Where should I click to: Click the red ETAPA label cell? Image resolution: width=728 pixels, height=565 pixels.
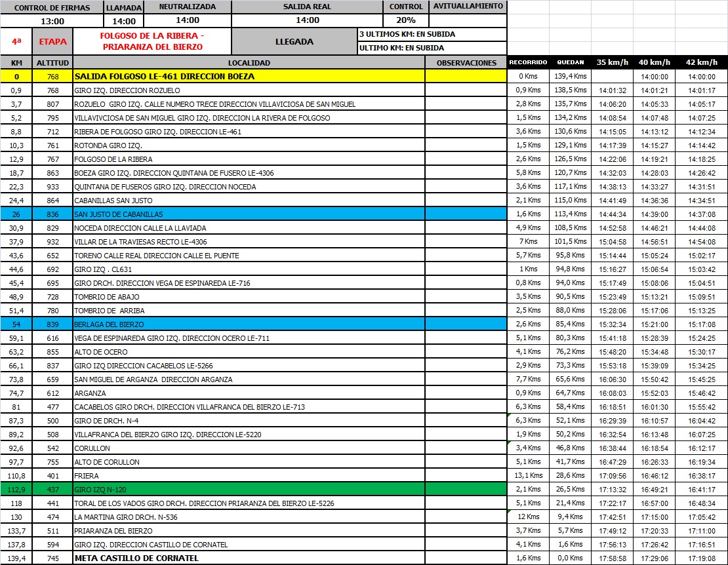tap(52, 41)
